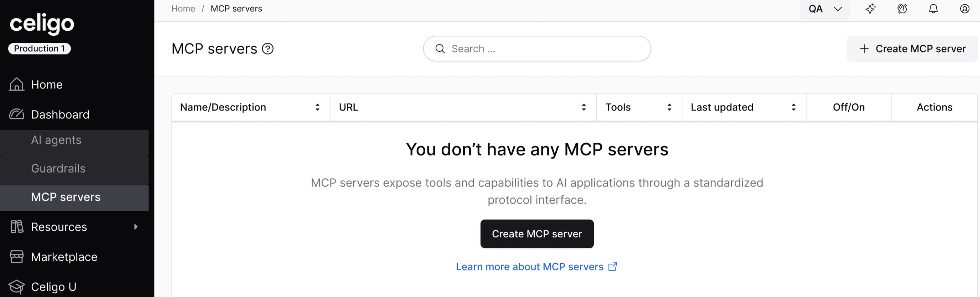Click the search magnifier icon
The height and width of the screenshot is (297, 980).
point(440,49)
